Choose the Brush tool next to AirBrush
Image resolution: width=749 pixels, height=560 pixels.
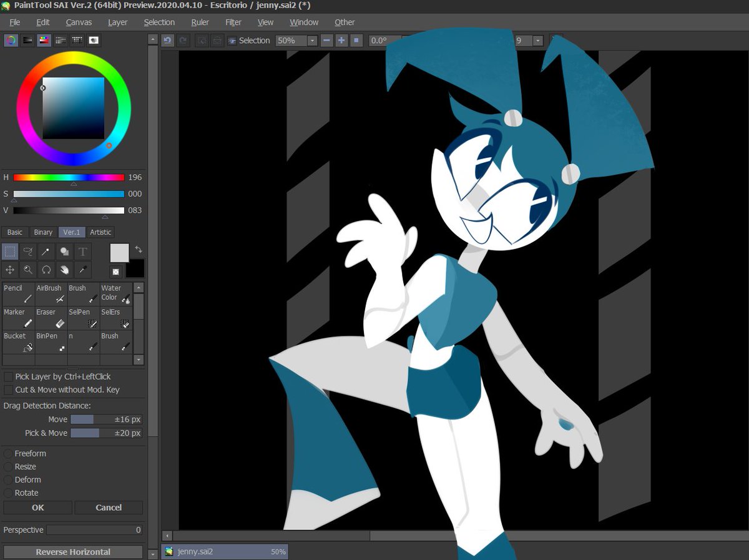(x=84, y=294)
